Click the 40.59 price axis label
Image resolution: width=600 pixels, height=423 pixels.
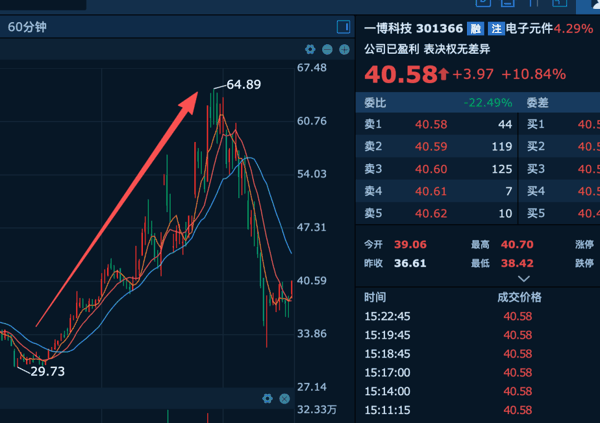(x=312, y=281)
